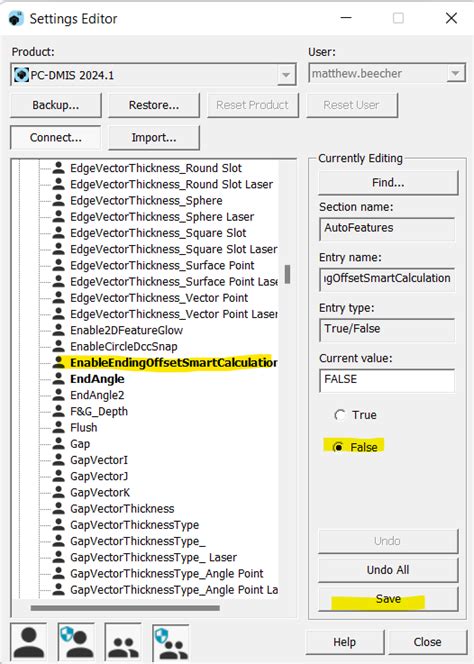
Task: Select EdgeVectorThickness_Vector Point Laser entry
Action: coord(174,314)
